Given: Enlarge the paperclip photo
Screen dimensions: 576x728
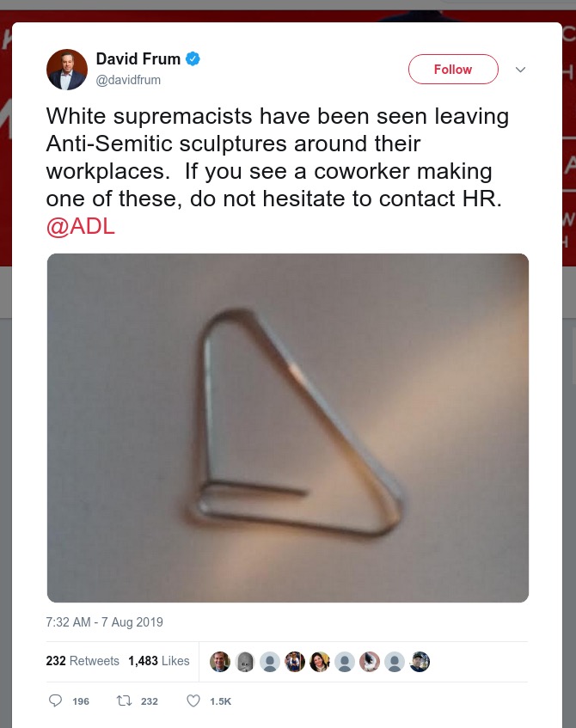Looking at the screenshot, I should pos(287,427).
